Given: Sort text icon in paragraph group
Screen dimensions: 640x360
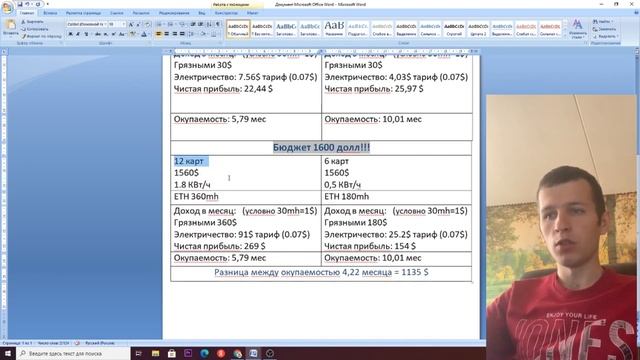Looking at the screenshot, I should pyautogui.click(x=209, y=24).
